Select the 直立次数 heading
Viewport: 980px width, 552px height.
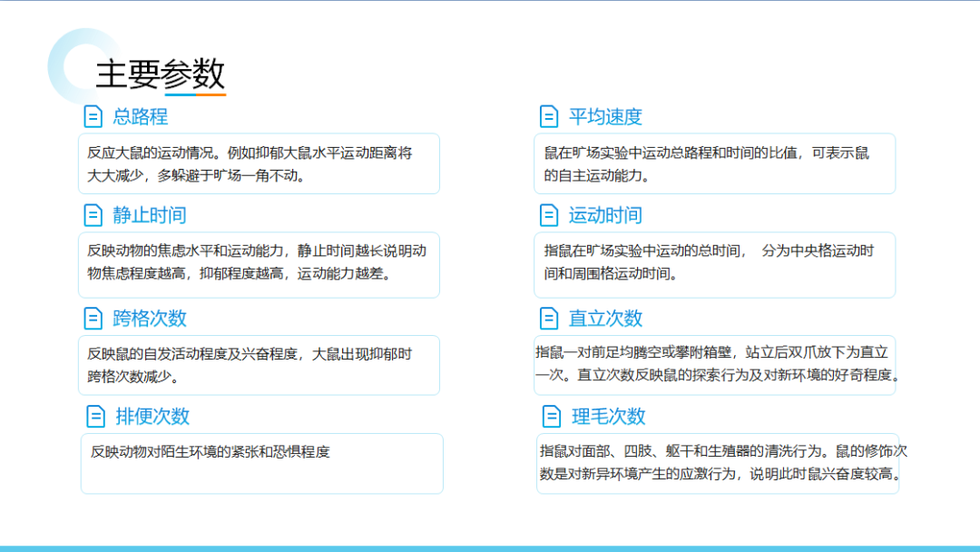(x=605, y=318)
